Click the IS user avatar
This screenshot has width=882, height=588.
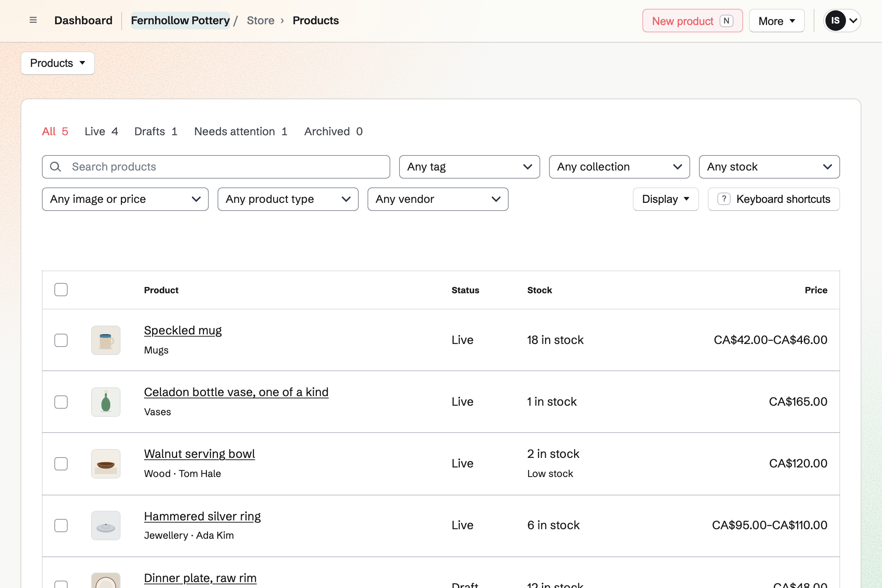[x=835, y=21]
